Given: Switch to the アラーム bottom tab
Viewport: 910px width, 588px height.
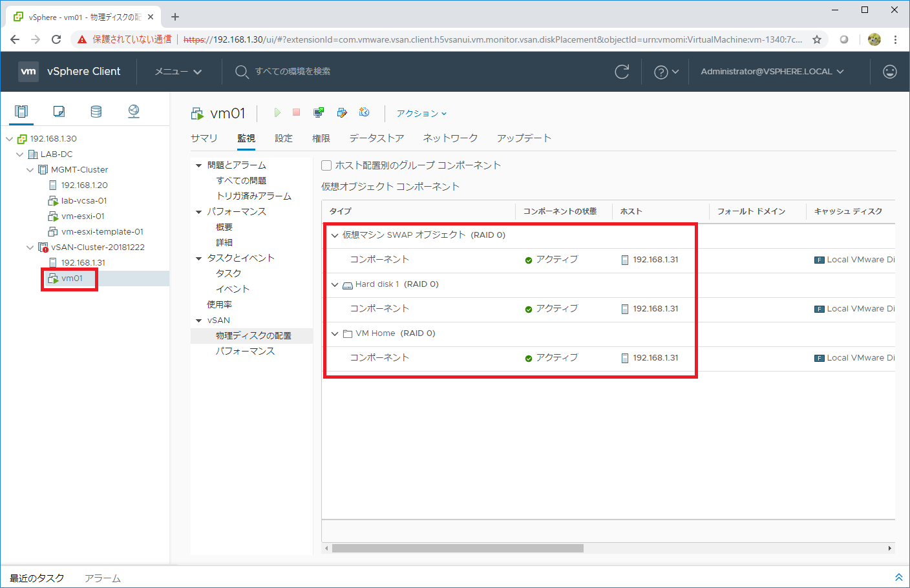Looking at the screenshot, I should (x=103, y=578).
